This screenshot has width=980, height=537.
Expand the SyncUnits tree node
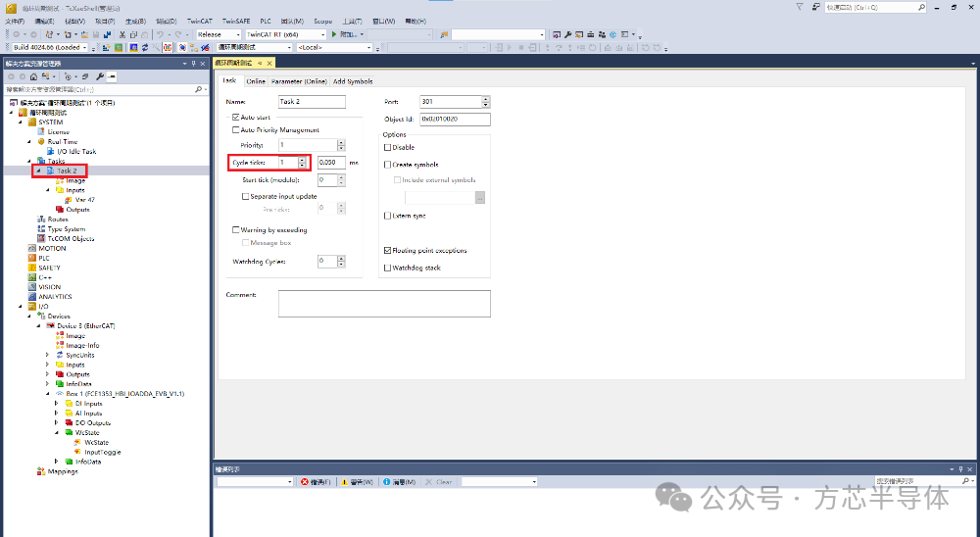47,355
